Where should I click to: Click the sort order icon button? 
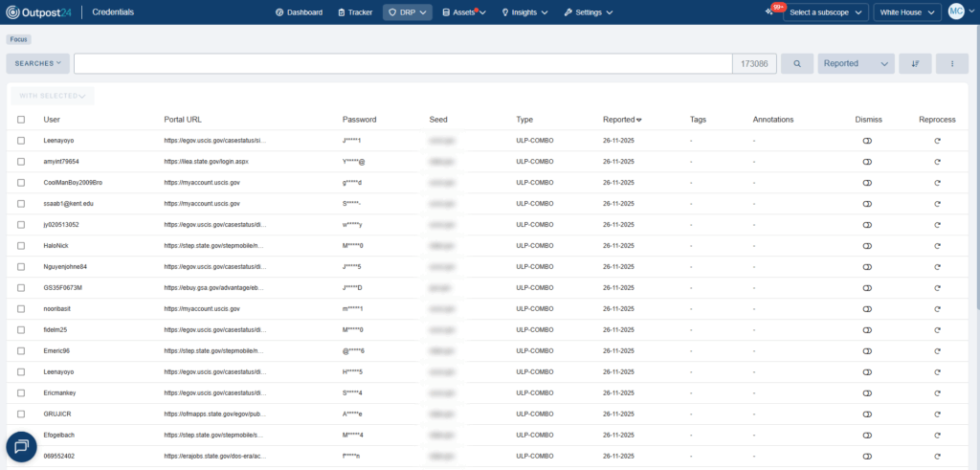(x=915, y=64)
